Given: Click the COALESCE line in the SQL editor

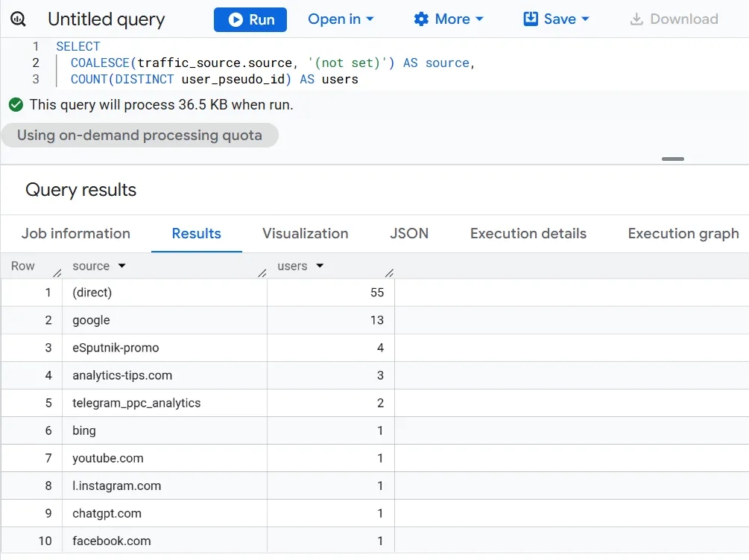Looking at the screenshot, I should click(x=273, y=63).
